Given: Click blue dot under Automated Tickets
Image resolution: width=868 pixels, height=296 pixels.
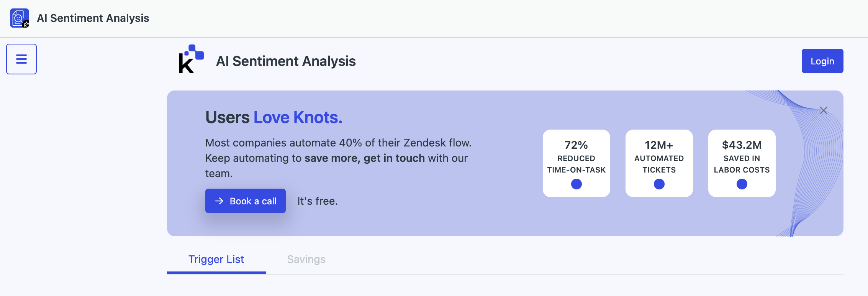Looking at the screenshot, I should 659,184.
